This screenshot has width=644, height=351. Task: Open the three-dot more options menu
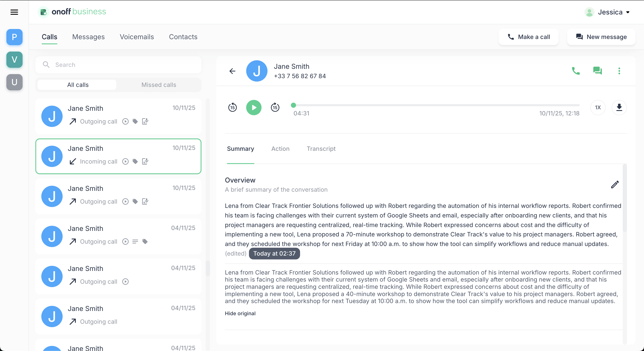click(619, 71)
